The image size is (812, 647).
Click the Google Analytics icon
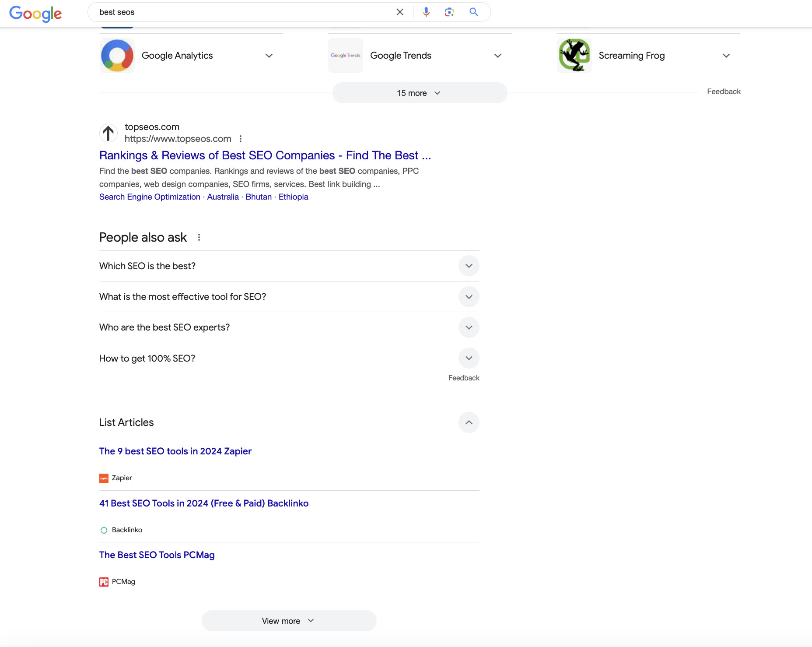pyautogui.click(x=117, y=55)
